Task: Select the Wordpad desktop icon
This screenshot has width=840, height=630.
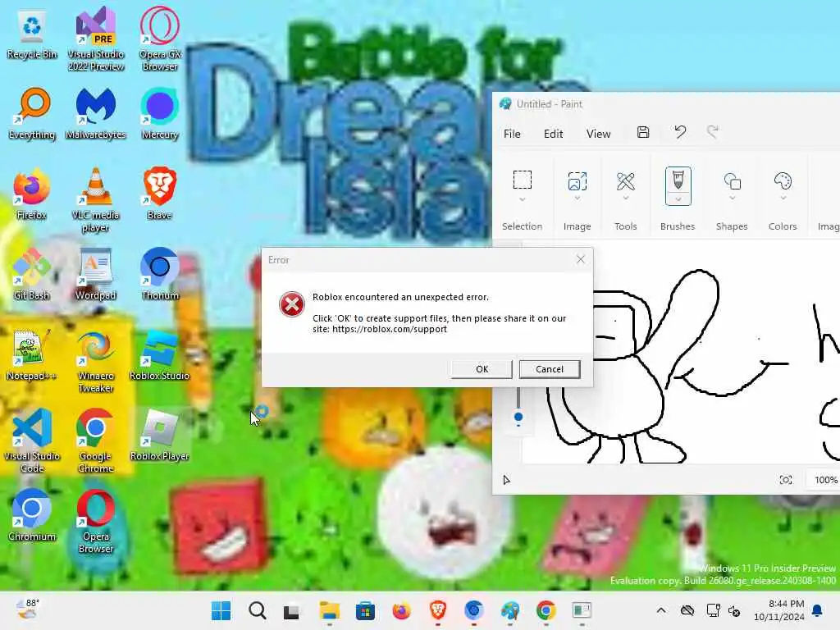Action: pos(96,275)
